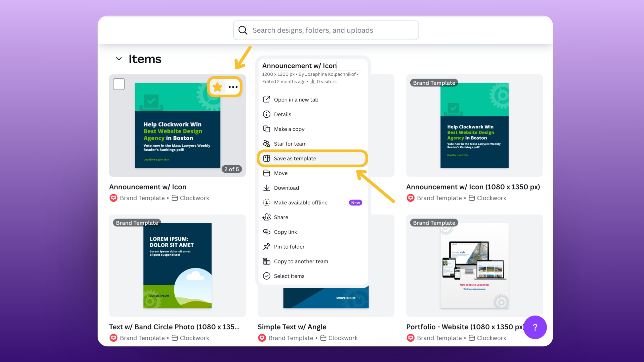Edit the Announcement w/ Icon title field in menu
Image resolution: width=644 pixels, height=362 pixels.
(311, 66)
